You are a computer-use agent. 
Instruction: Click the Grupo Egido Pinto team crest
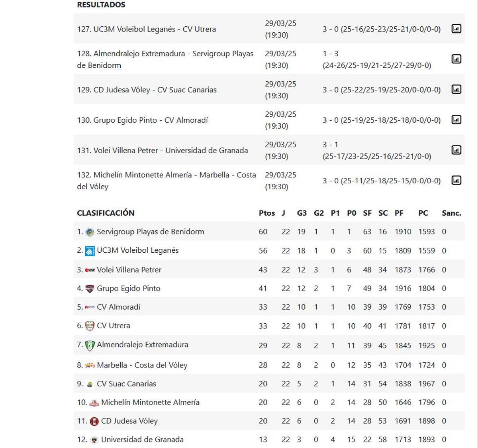(x=89, y=288)
